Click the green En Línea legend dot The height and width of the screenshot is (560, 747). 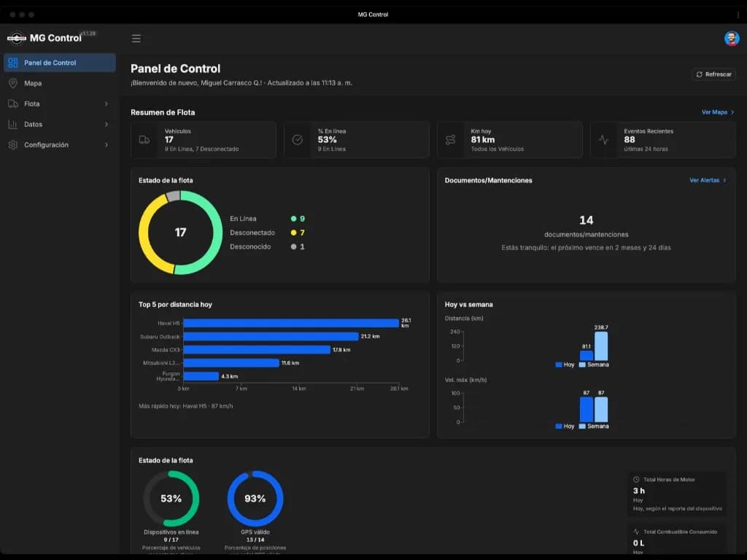tap(293, 219)
